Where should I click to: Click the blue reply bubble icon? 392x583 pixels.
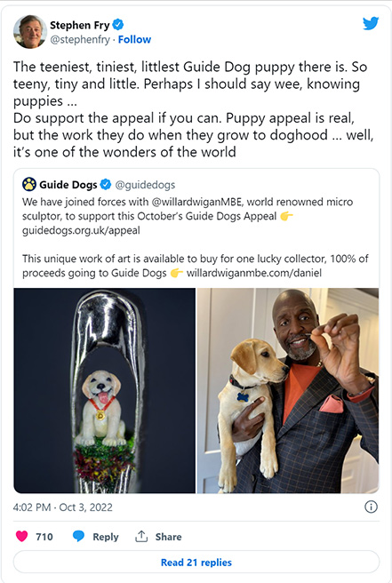78,536
